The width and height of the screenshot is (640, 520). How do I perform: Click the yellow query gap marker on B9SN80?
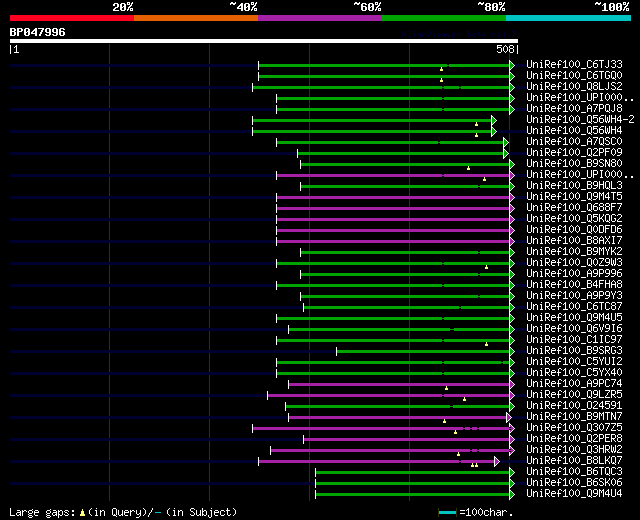click(469, 169)
